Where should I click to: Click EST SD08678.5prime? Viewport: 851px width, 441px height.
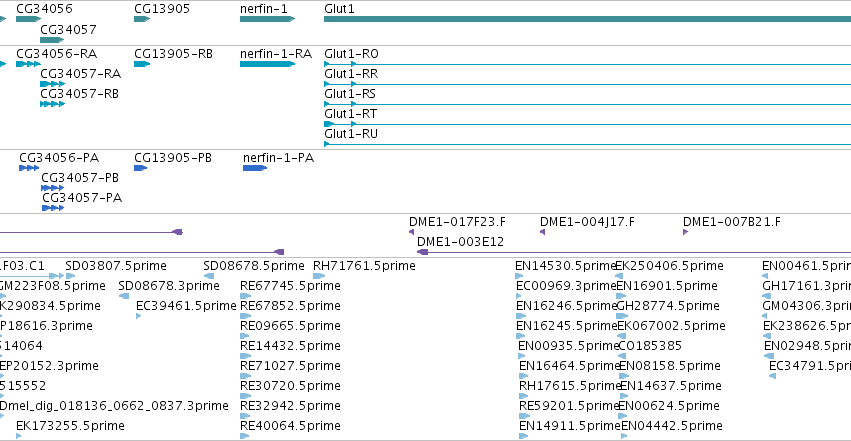tap(253, 266)
